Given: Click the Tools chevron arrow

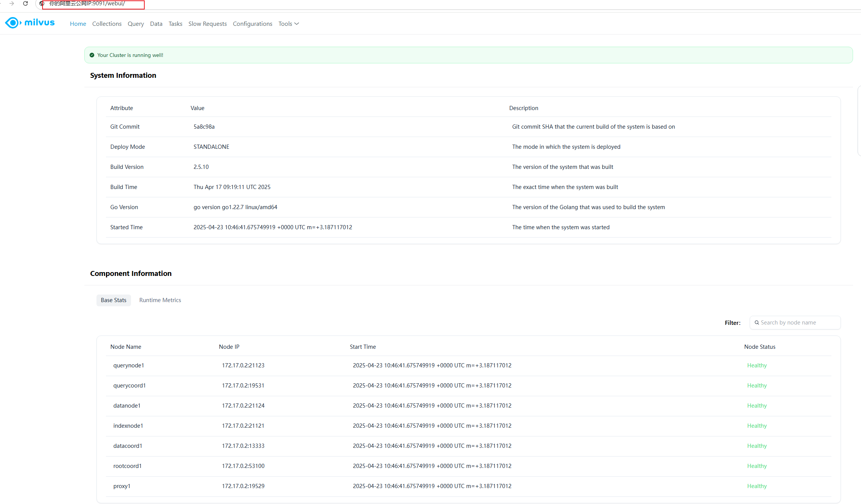Looking at the screenshot, I should point(297,24).
